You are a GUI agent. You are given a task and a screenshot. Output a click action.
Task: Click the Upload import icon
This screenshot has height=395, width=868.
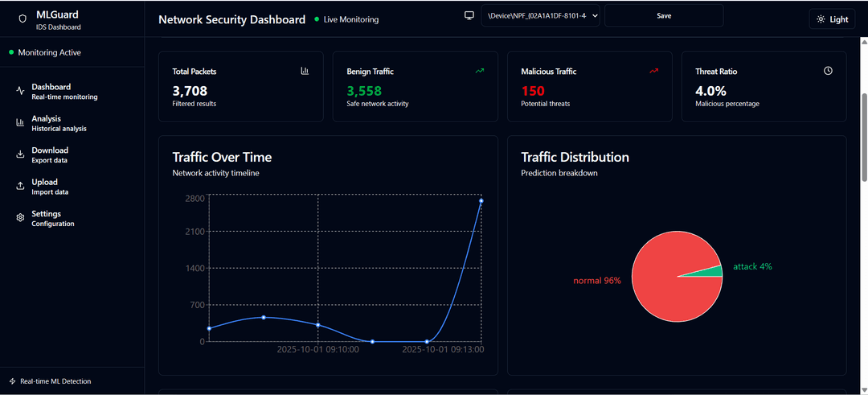(20, 186)
